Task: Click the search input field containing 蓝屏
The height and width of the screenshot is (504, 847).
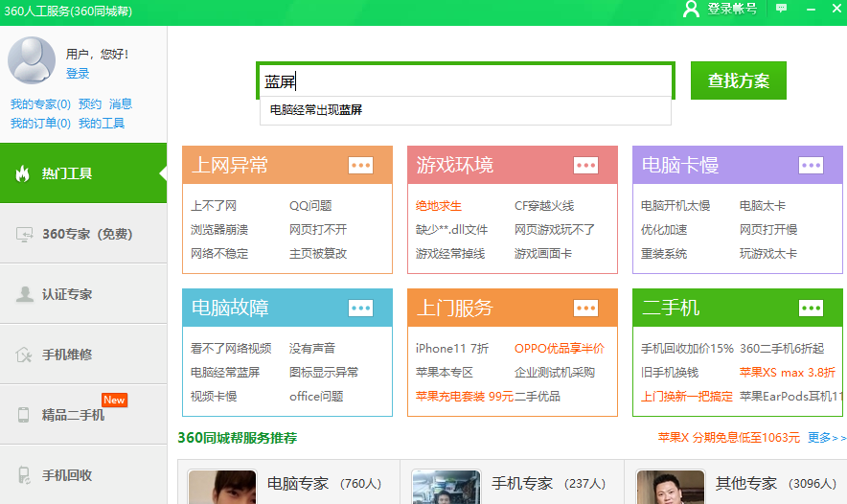Action: pos(465,81)
